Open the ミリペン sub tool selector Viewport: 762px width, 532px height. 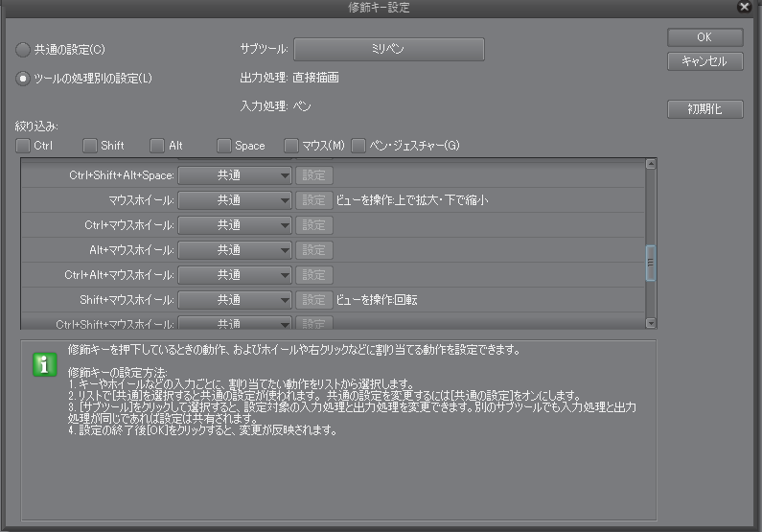click(389, 49)
